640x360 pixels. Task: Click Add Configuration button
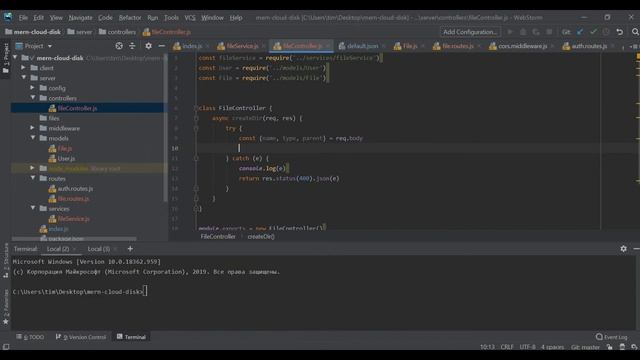(470, 32)
